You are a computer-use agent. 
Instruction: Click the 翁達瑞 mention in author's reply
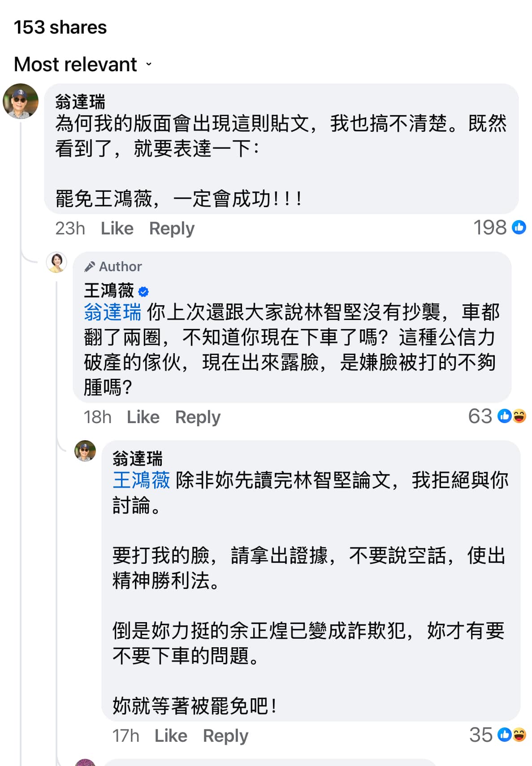[112, 312]
